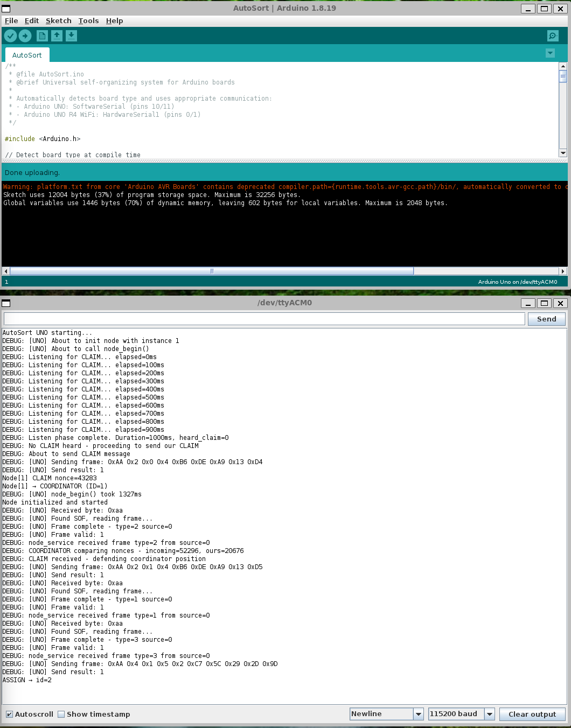Click the console horizontal scrollbar thumb

coord(212,271)
